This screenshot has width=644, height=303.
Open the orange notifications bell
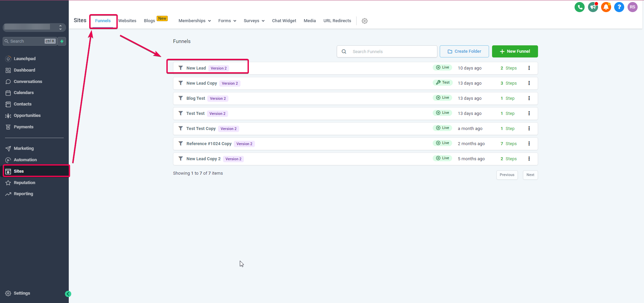(606, 7)
